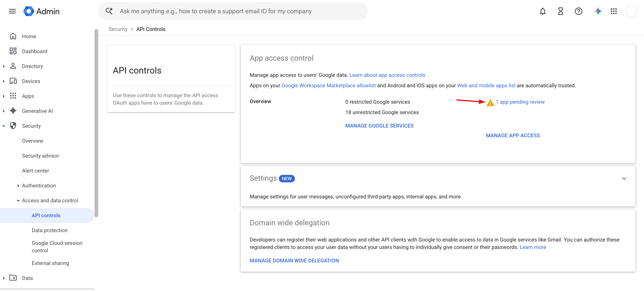Open the account profile avatar

pyautogui.click(x=631, y=11)
